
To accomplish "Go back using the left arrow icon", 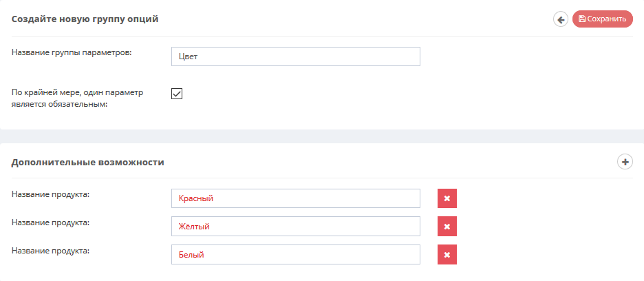I will [561, 19].
